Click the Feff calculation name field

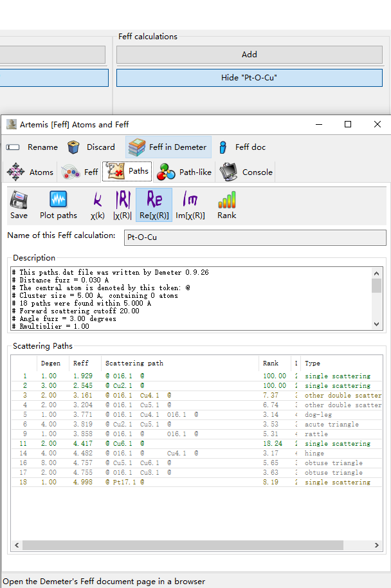(254, 237)
